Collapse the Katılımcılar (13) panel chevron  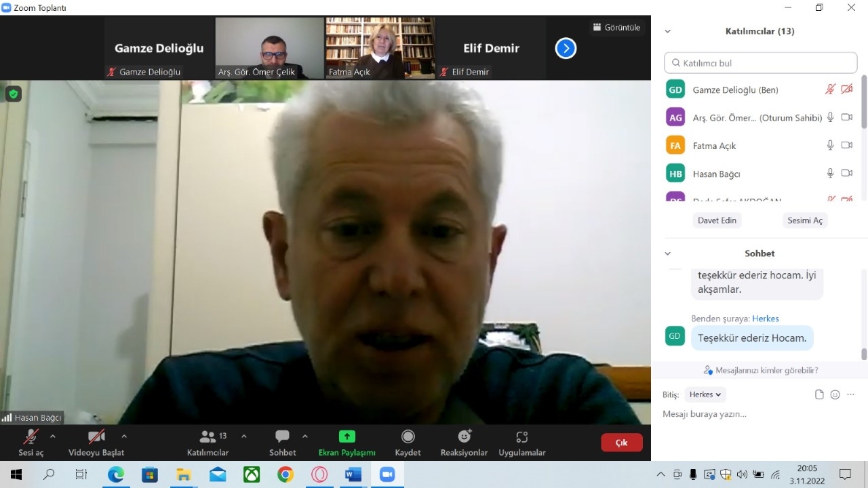(667, 31)
